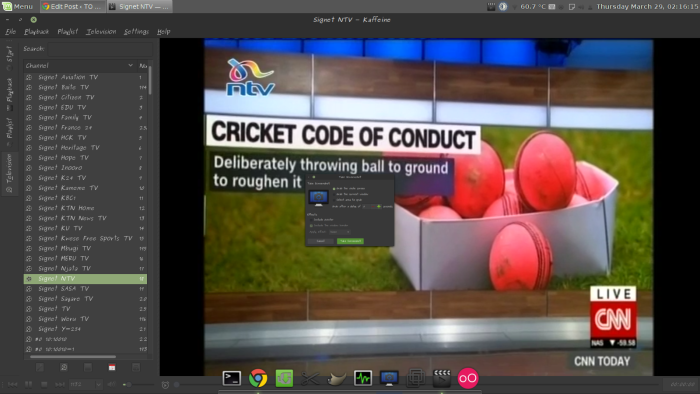Select Signet France 24 channel

tap(85, 128)
